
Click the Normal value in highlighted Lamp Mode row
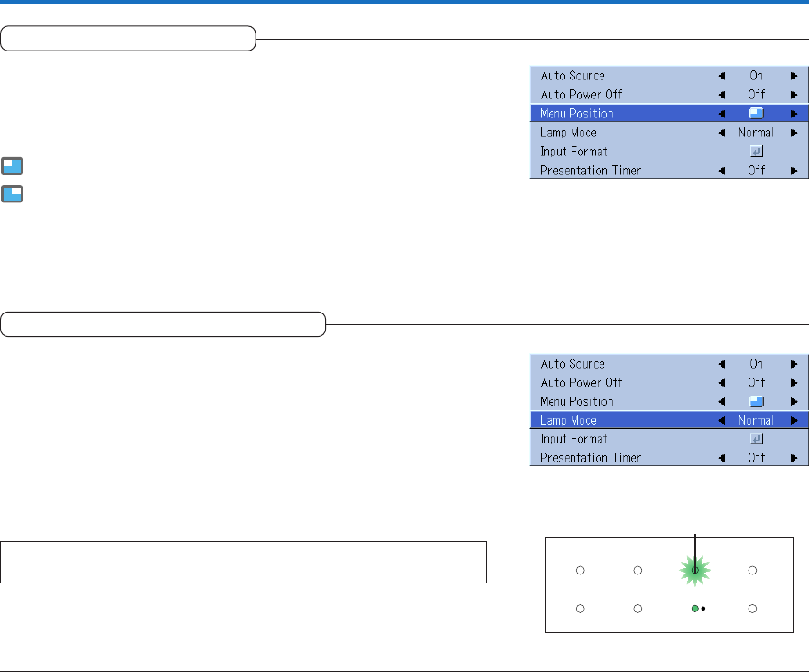755,420
